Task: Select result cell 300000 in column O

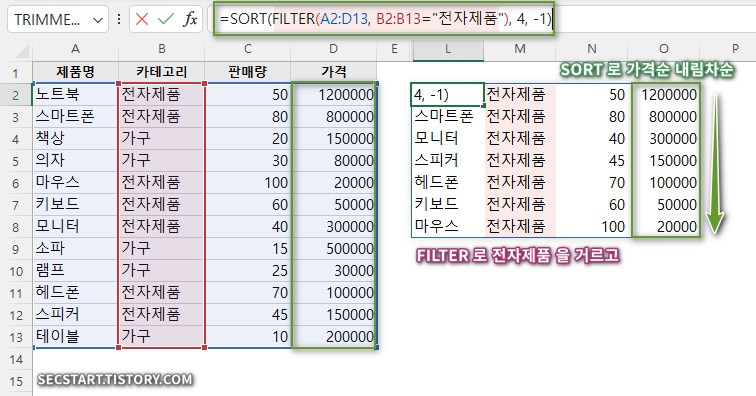Action: click(x=665, y=138)
